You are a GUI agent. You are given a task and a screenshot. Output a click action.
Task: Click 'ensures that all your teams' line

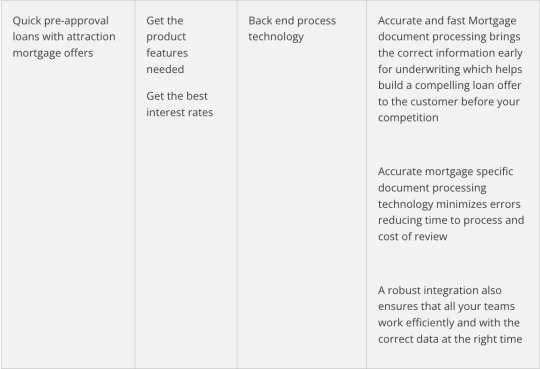(x=446, y=306)
